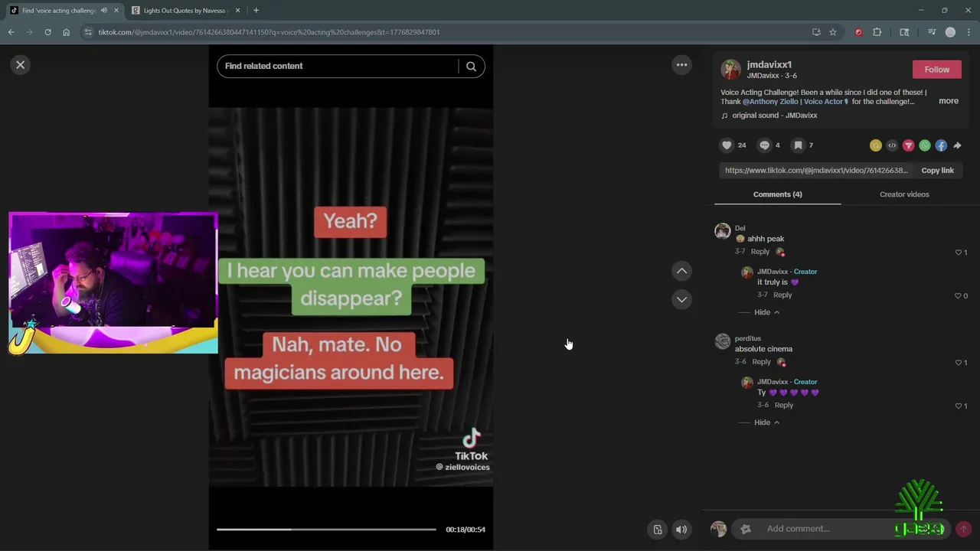Open Chrome three-dot menu
Screen dimensions: 980x551
tap(969, 32)
